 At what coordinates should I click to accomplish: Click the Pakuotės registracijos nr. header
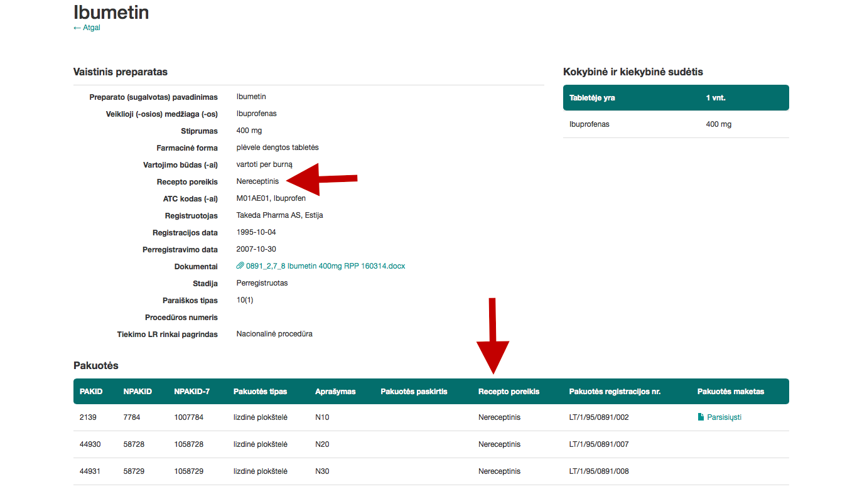[x=615, y=392]
